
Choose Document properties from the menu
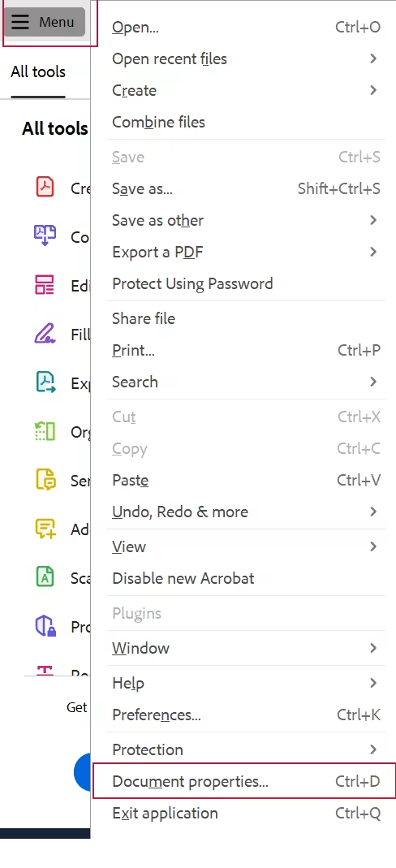244,781
